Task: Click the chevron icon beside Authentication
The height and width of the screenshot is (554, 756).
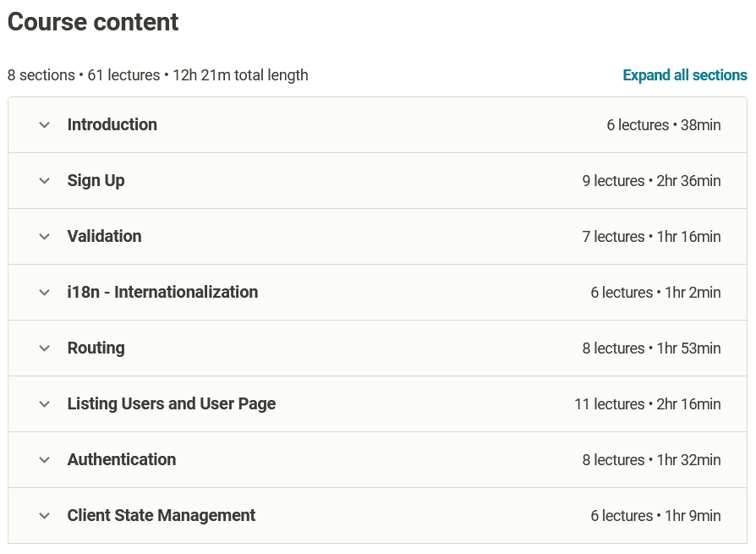Action: pos(45,460)
